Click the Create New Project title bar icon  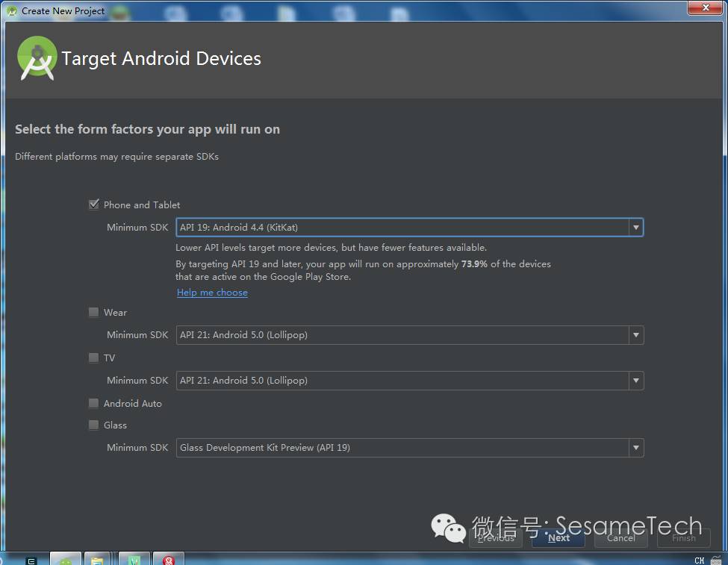(12, 10)
